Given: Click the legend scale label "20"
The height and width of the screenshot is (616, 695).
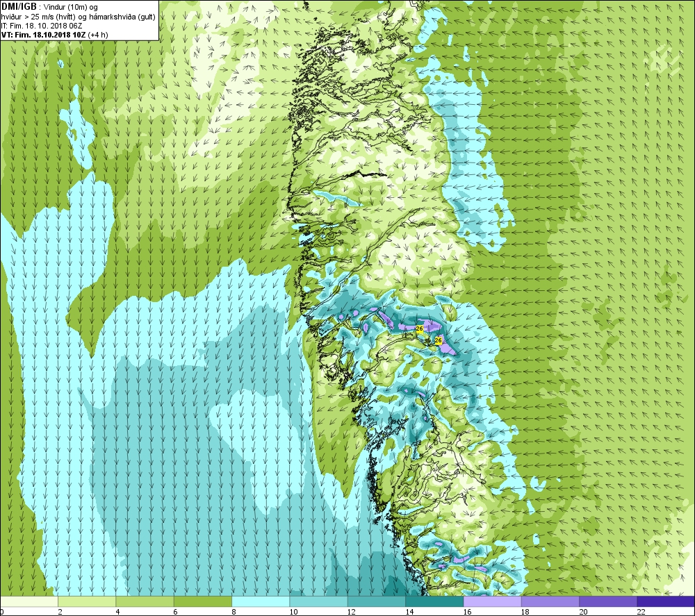Looking at the screenshot, I should pos(583,612).
